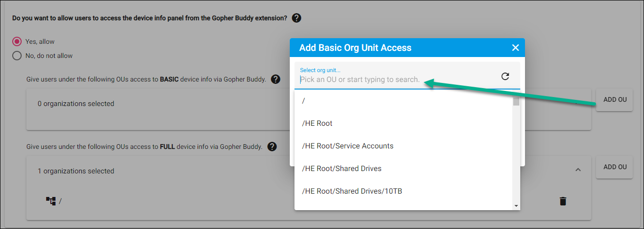The height and width of the screenshot is (229, 644).
Task: Click ADD OU button for BASIC access
Action: click(615, 99)
